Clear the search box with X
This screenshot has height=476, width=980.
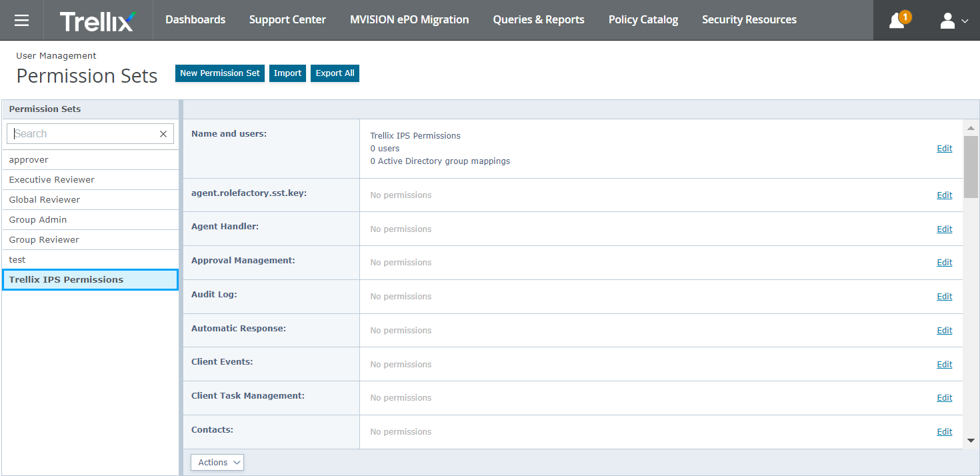point(163,134)
